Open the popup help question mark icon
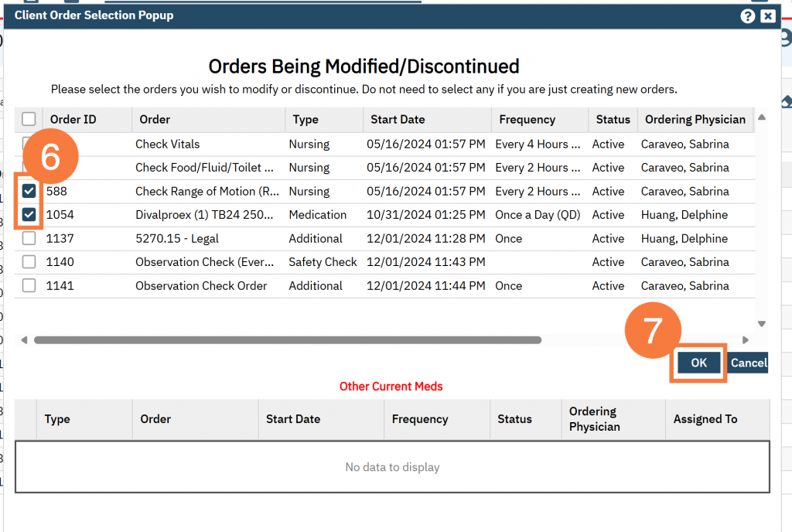792x532 pixels. [x=747, y=15]
